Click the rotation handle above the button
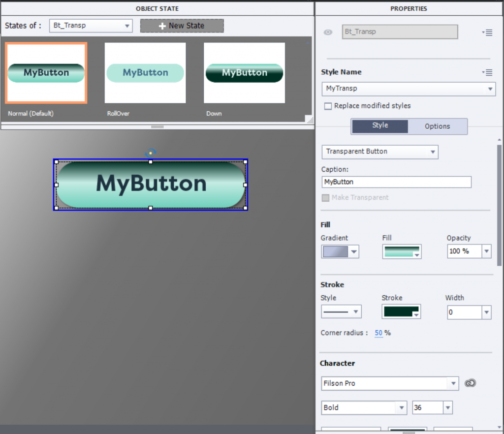This screenshot has height=434, width=504. [x=151, y=153]
